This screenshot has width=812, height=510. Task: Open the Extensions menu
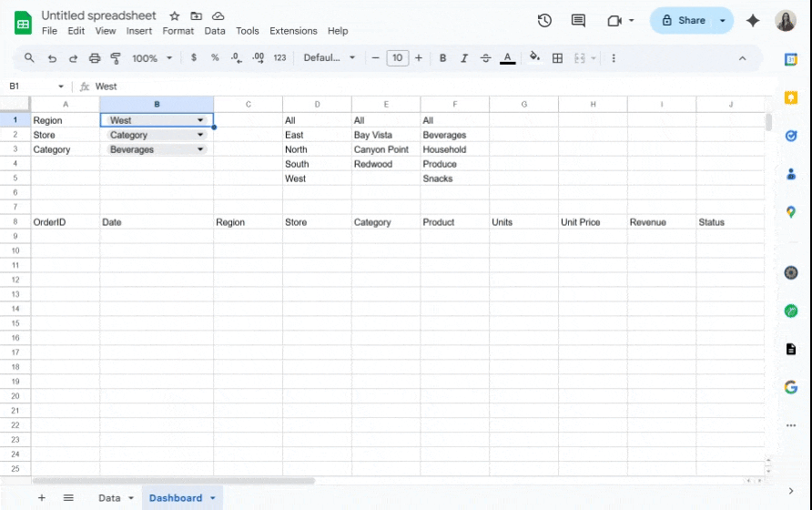click(x=293, y=31)
